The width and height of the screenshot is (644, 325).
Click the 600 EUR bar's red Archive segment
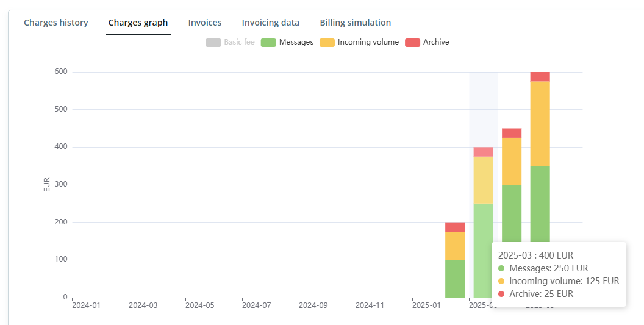coord(540,76)
